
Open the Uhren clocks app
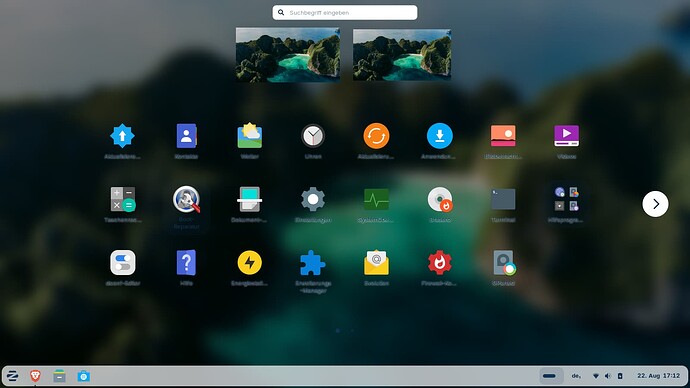pyautogui.click(x=313, y=136)
